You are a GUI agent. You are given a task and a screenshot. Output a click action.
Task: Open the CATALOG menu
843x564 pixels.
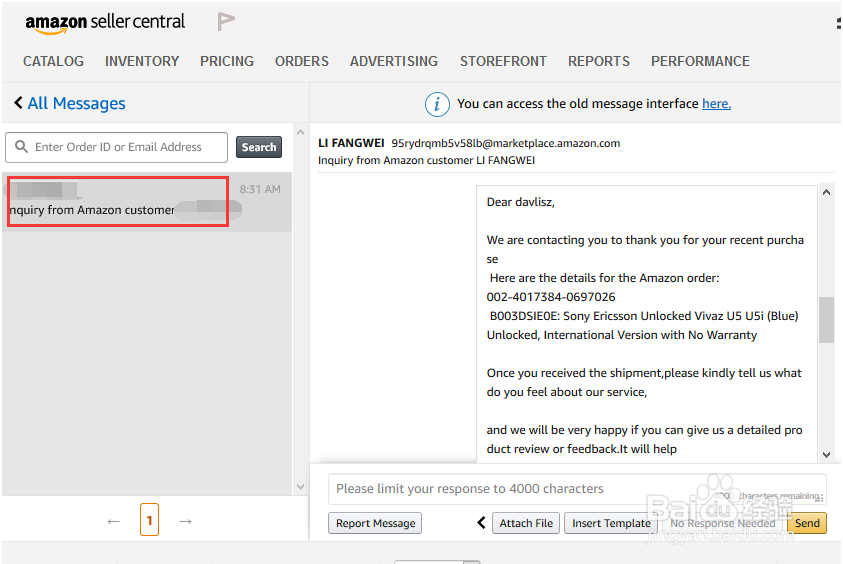[53, 61]
